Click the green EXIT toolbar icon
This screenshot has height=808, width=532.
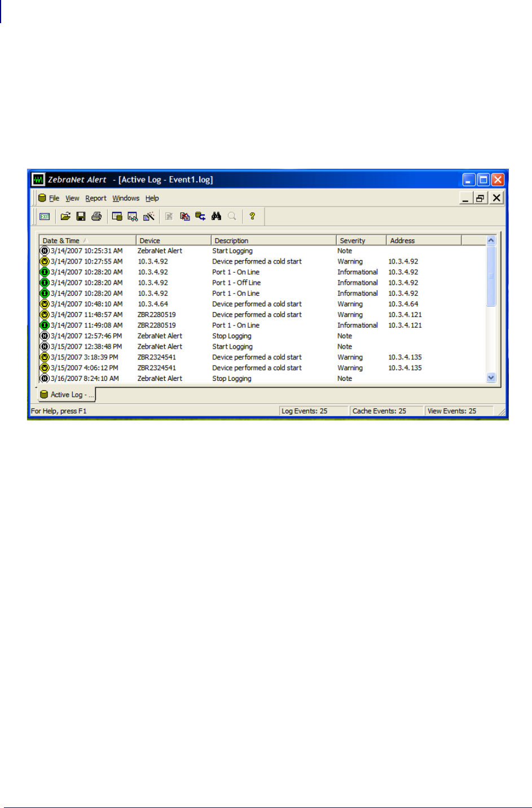[45, 216]
